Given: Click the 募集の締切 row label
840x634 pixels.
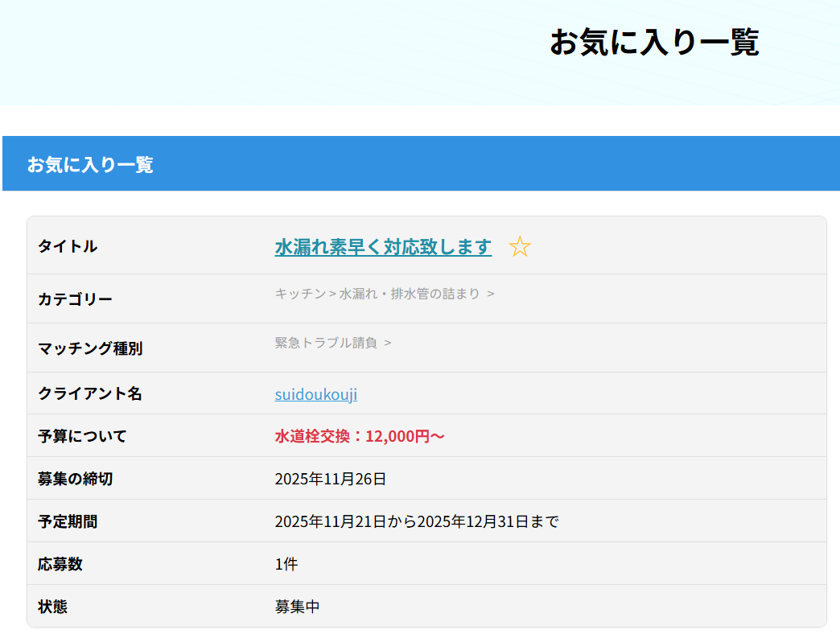Looking at the screenshot, I should pyautogui.click(x=75, y=479).
